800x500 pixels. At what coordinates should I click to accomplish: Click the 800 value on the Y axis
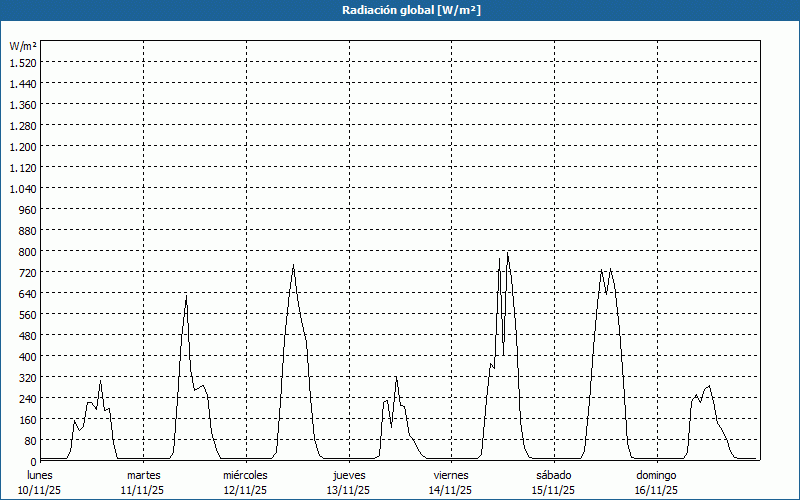(27, 251)
